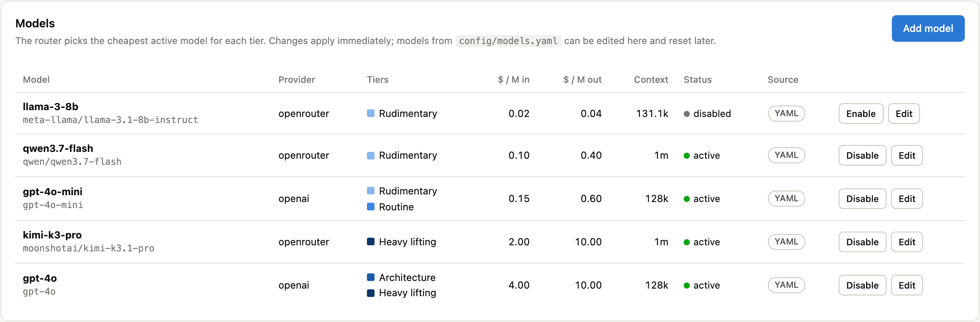Click the grey disabled status dot for llama-3-8b

click(x=686, y=114)
